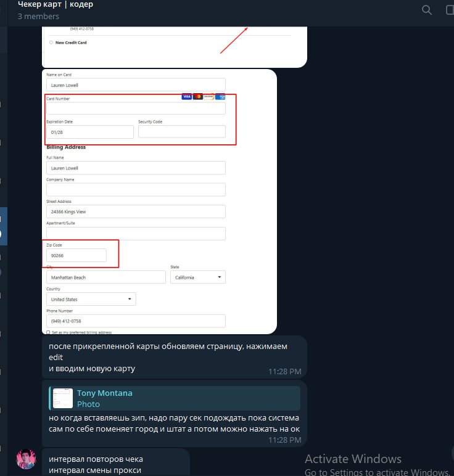Toggle preferred billing address checkbox

coord(48,332)
